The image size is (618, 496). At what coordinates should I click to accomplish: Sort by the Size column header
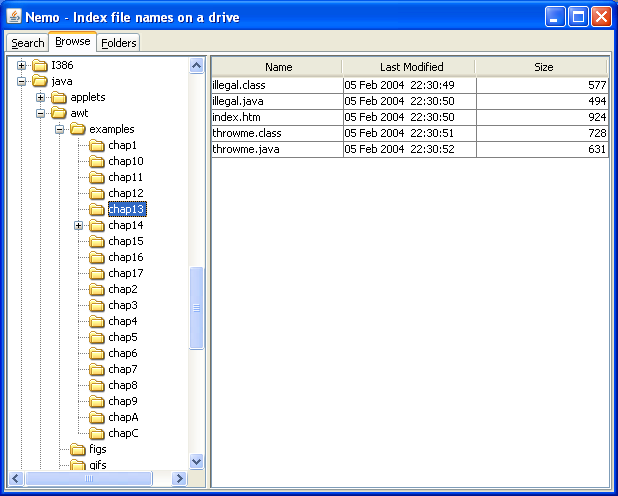[543, 67]
